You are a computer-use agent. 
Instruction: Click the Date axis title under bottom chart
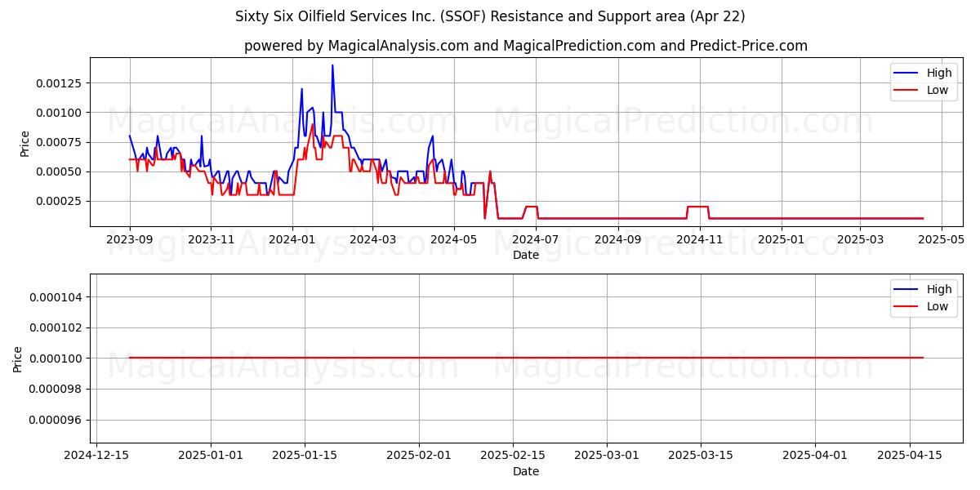526,471
